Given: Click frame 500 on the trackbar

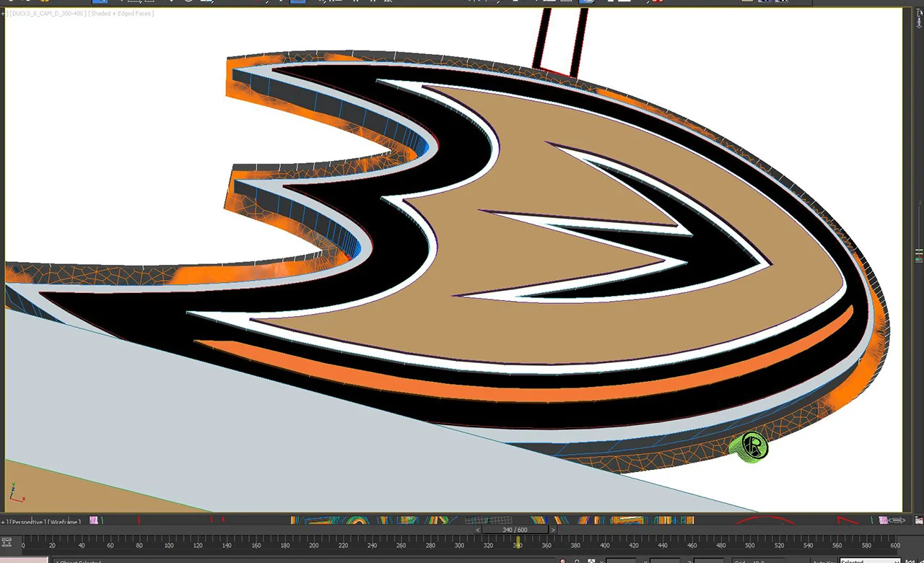Looking at the screenshot, I should point(750,545).
